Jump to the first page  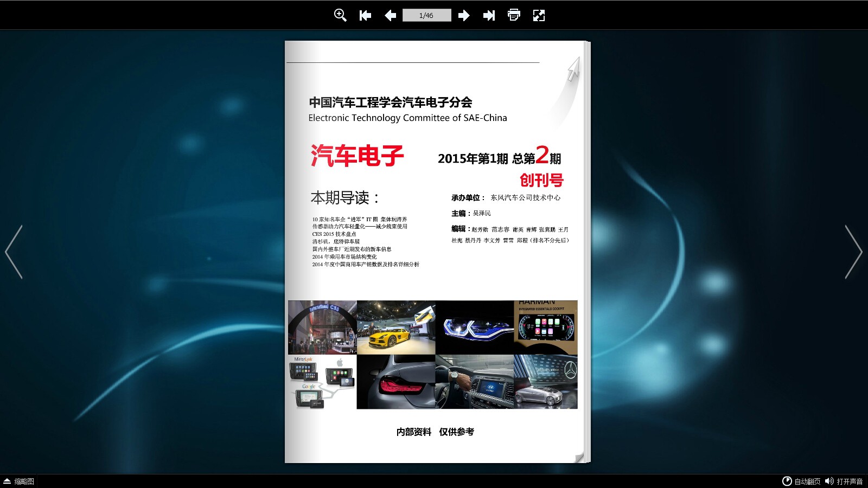(365, 15)
